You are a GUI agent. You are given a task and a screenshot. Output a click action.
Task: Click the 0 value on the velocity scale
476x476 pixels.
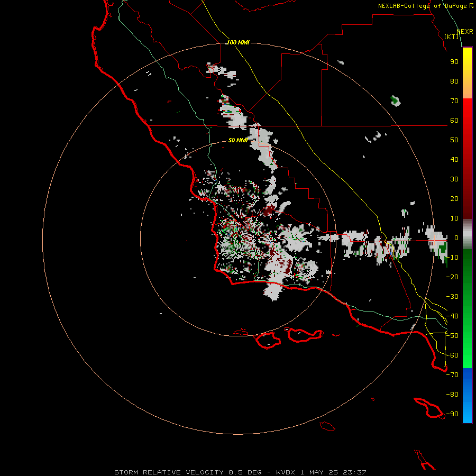point(456,238)
